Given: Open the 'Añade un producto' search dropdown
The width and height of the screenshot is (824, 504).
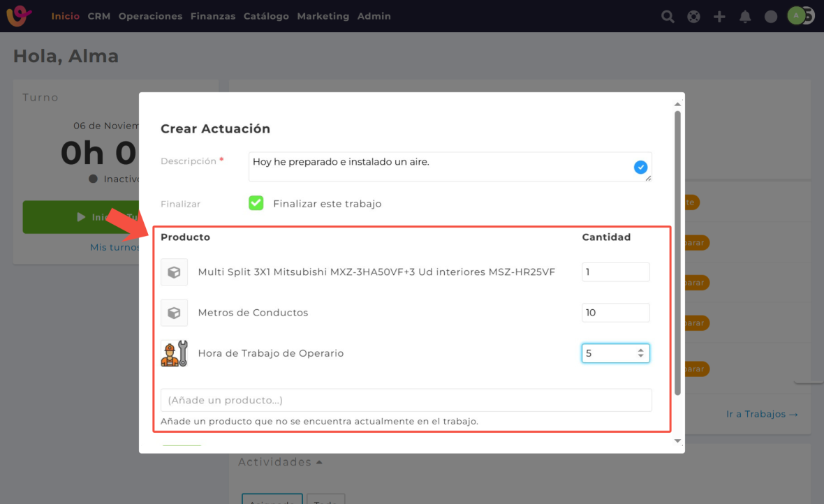Looking at the screenshot, I should click(x=406, y=400).
